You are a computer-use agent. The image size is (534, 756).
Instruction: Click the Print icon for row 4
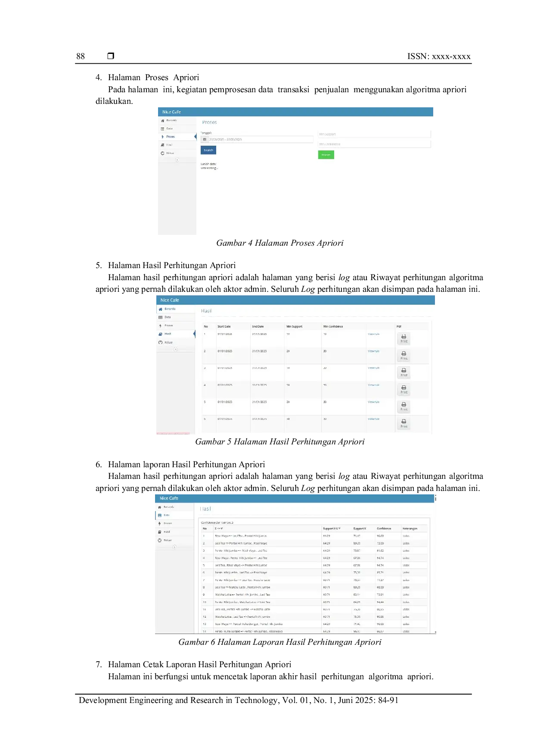point(404,389)
